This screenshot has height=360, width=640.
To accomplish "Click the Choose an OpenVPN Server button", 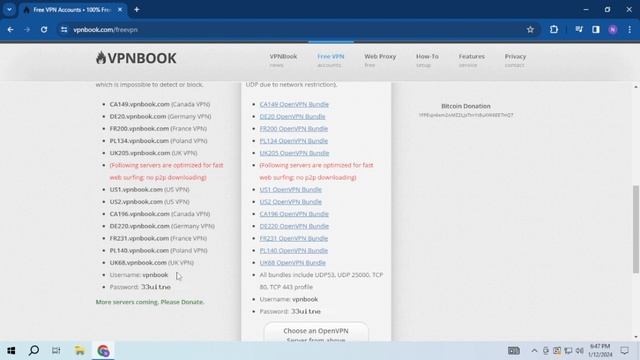I will tap(316, 333).
